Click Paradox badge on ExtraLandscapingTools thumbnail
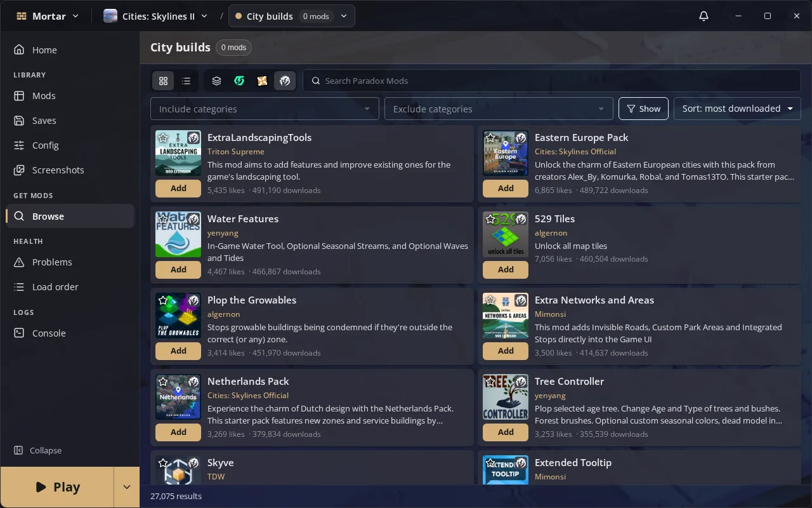The image size is (812, 508). [x=193, y=138]
